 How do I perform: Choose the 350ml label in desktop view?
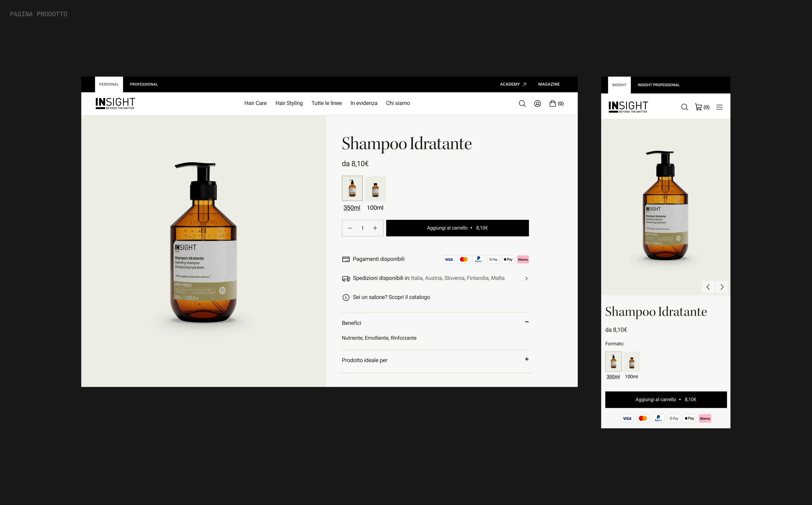click(x=352, y=208)
